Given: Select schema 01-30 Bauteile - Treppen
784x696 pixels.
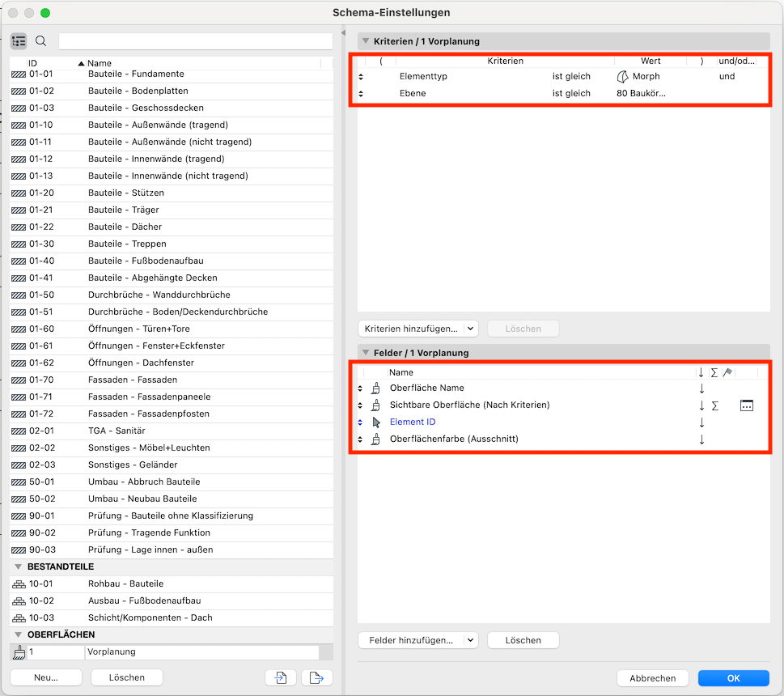Looking at the screenshot, I should click(x=172, y=244).
